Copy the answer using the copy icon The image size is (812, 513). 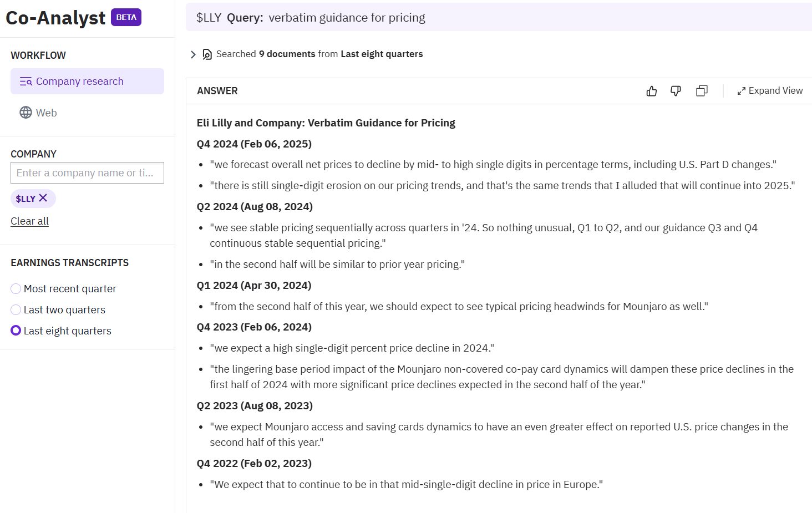coord(702,90)
